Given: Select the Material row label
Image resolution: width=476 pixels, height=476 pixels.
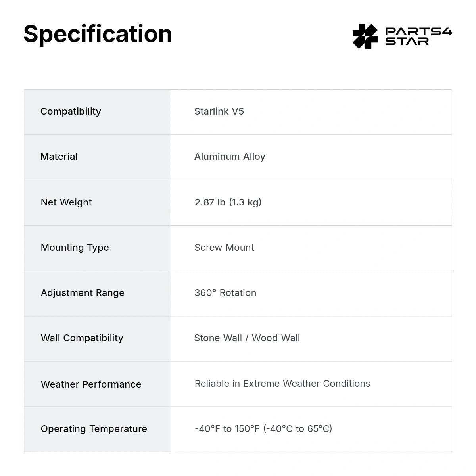Looking at the screenshot, I should point(59,157).
